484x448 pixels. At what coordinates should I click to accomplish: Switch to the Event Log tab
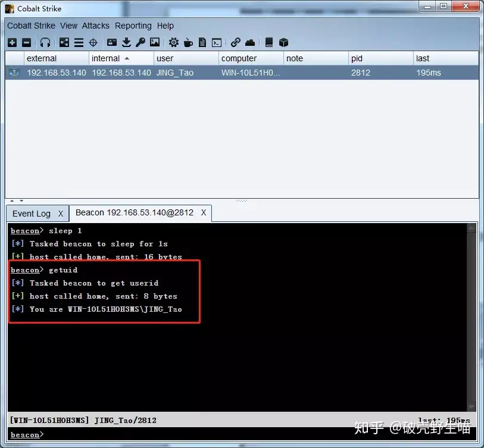coord(32,214)
